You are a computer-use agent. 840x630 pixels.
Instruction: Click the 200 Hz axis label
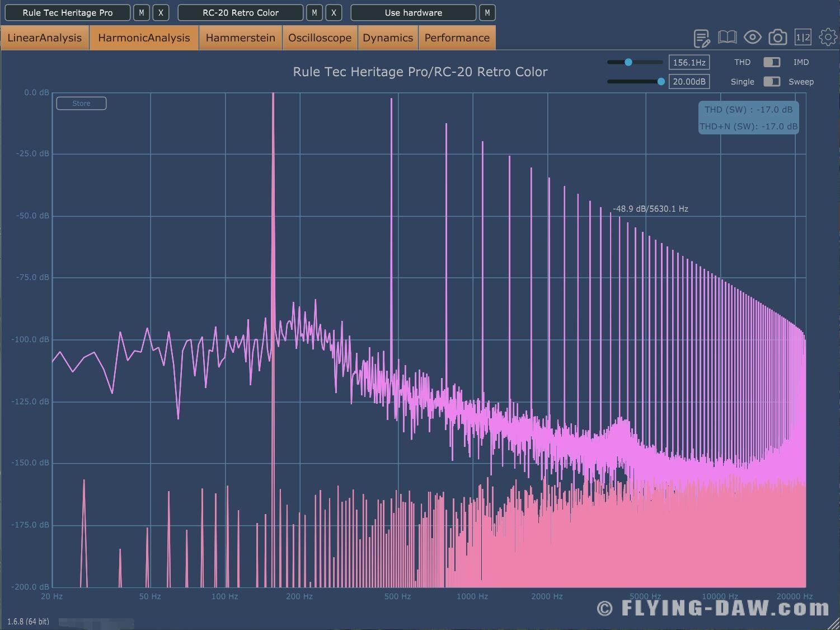tap(299, 596)
